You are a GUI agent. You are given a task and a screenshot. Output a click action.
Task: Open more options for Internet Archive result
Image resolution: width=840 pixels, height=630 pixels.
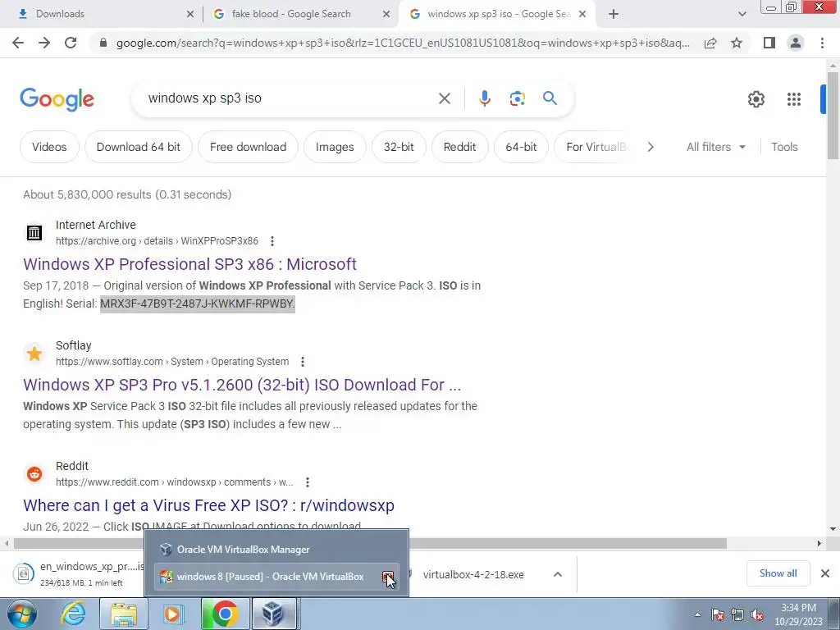click(x=272, y=241)
